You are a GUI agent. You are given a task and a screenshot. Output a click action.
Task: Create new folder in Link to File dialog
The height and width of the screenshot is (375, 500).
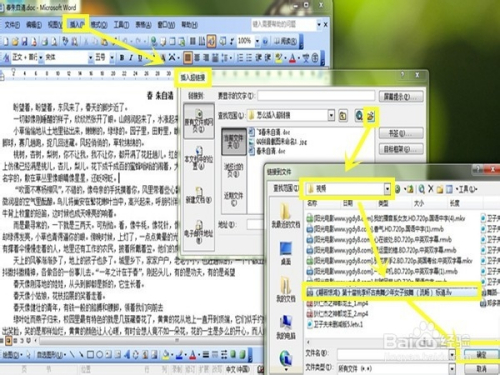pyautogui.click(x=440, y=189)
